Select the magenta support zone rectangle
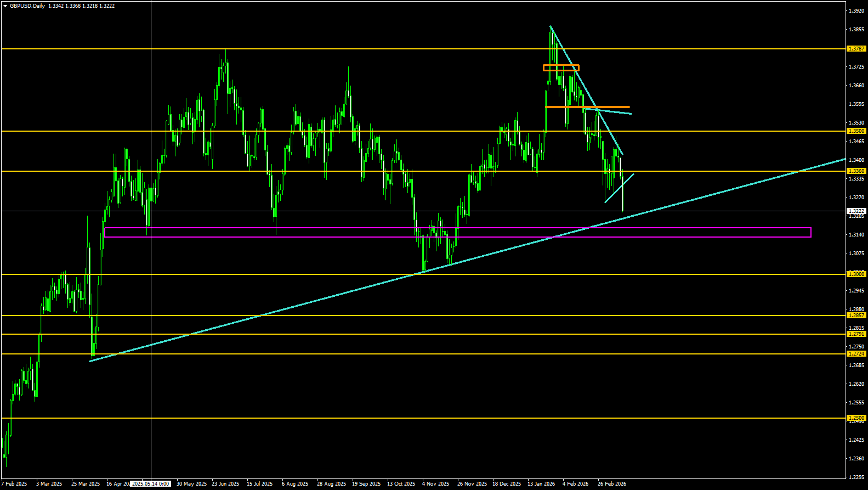The width and height of the screenshot is (868, 490). pos(457,233)
